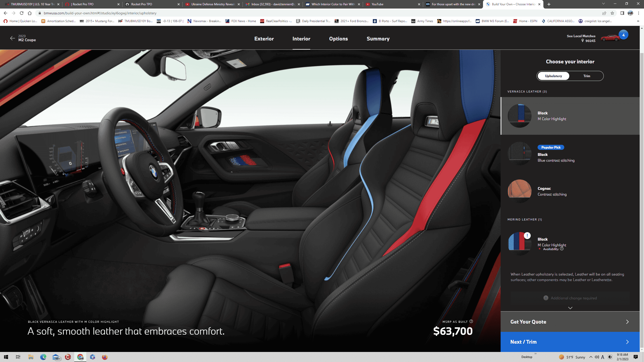
Task: Show more bookmarks with the overflow chevron
Action: (x=638, y=21)
